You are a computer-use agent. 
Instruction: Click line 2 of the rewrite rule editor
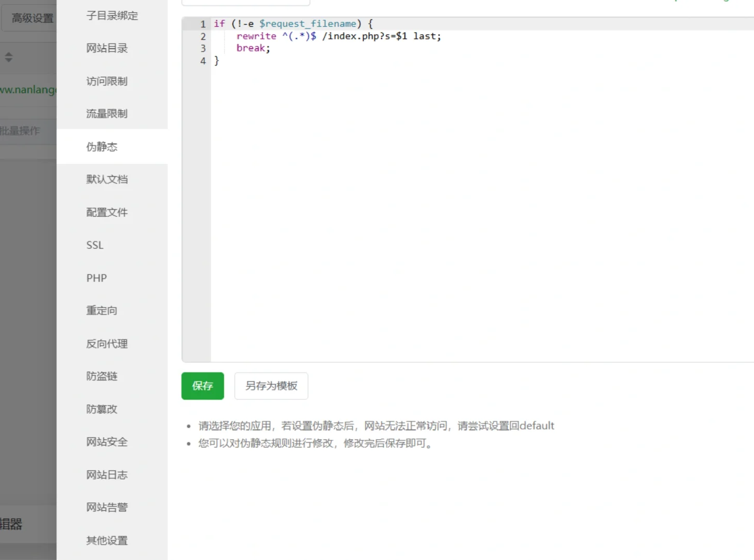(x=338, y=36)
